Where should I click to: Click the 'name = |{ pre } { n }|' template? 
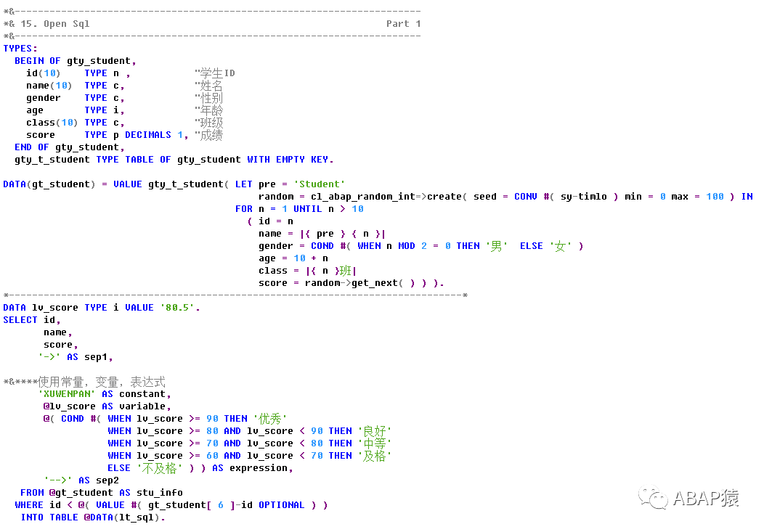[322, 234]
